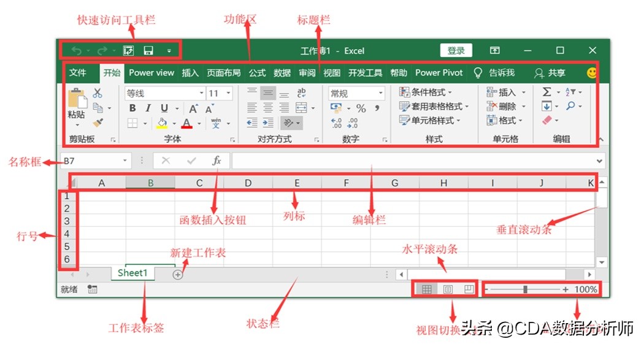
Task: Click the 登录 sign-in button
Action: click(456, 50)
